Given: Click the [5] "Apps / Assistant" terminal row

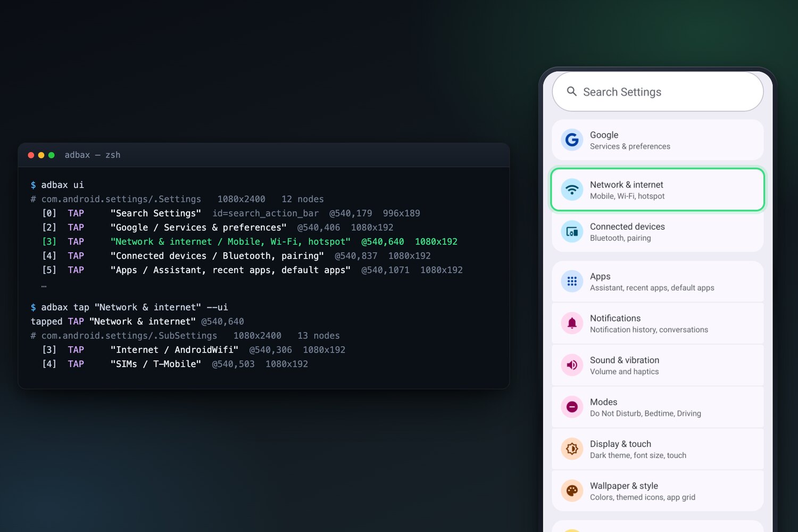Looking at the screenshot, I should pyautogui.click(x=252, y=270).
